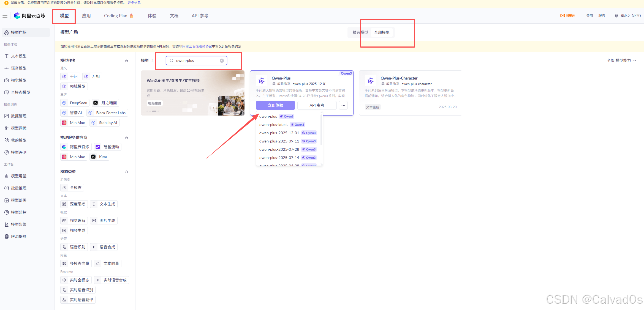Select qwen-plus-latest from the version list

point(273,125)
